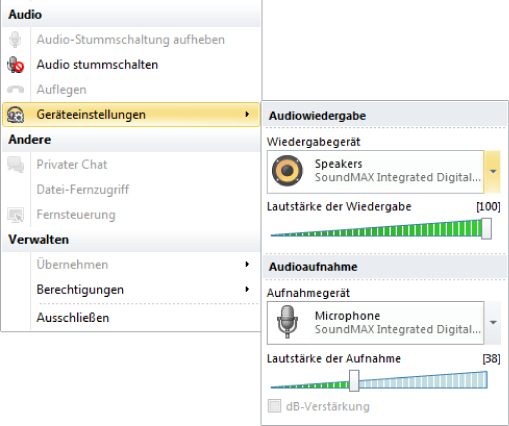Click the screen cursor icon beside Fernsteuerung

15,215
